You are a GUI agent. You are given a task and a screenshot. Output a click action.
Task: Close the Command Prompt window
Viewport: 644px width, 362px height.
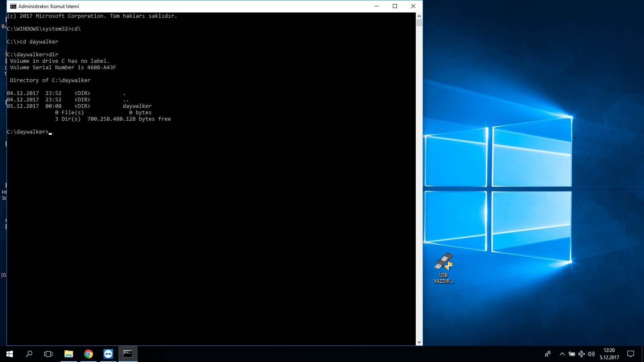[x=413, y=6]
